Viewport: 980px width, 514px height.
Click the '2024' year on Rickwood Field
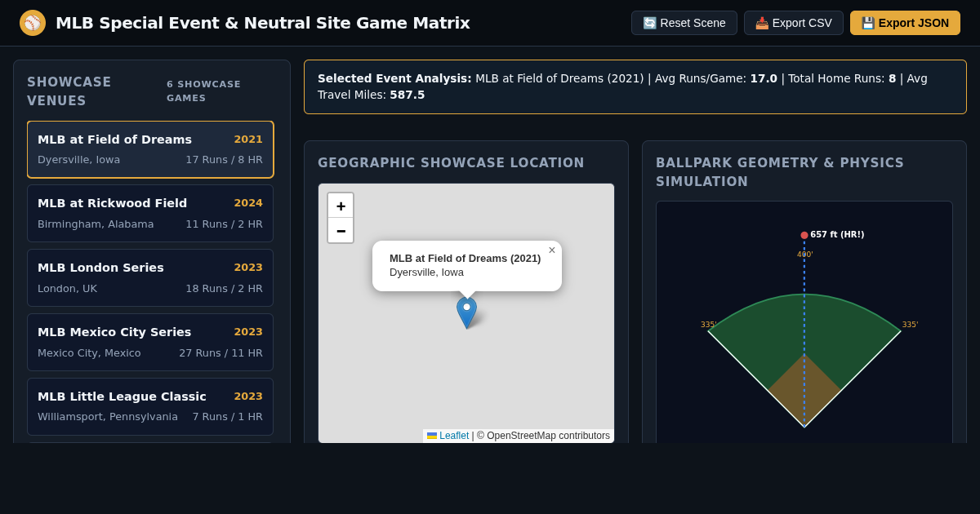[248, 203]
